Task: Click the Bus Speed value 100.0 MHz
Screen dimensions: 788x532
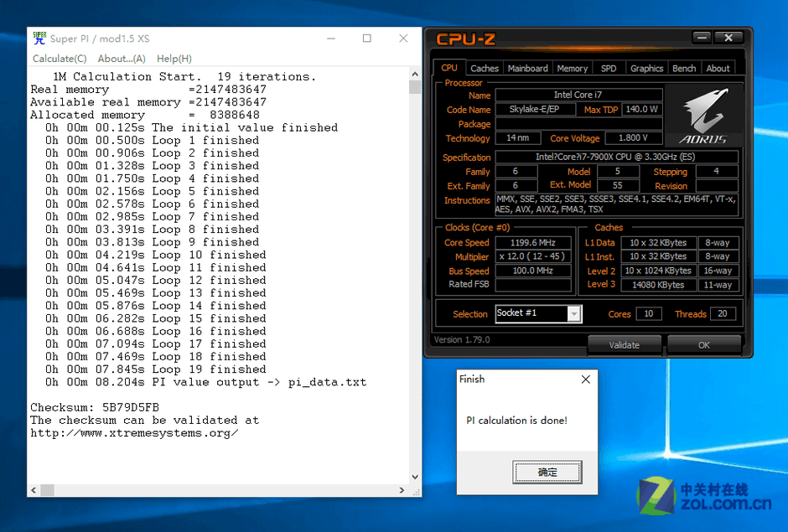Action: click(x=533, y=271)
